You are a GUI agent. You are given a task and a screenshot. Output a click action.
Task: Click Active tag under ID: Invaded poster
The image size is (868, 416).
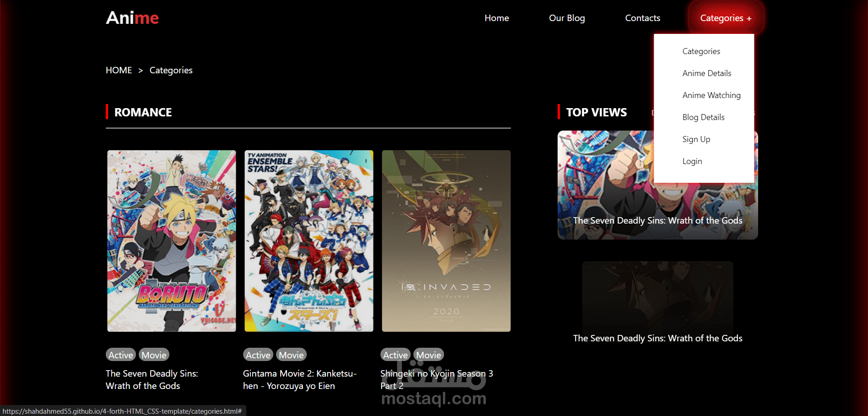coord(396,355)
